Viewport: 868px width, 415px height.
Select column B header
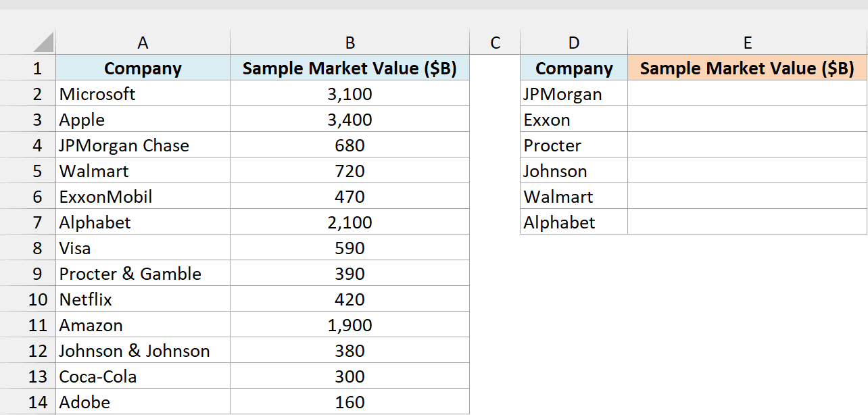[x=349, y=43]
